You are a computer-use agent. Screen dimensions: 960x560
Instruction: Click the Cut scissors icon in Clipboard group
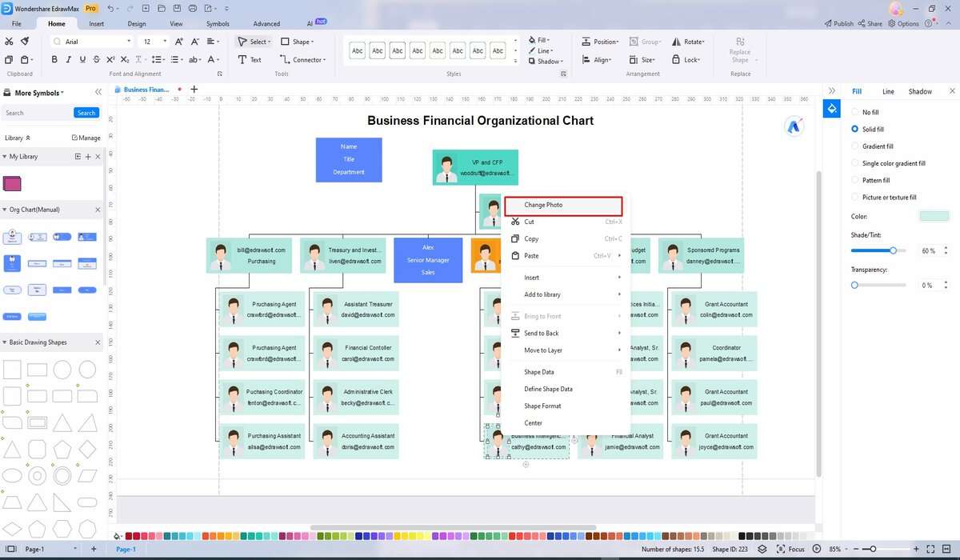(x=8, y=41)
